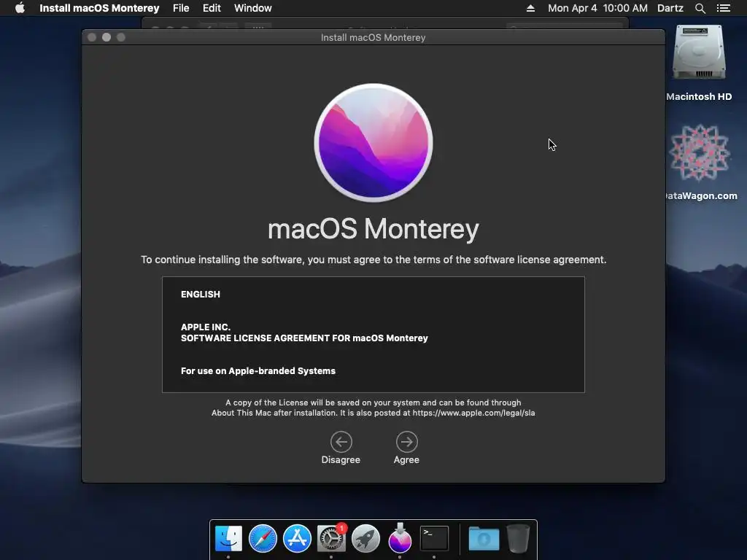Click the installer window title bar text

[373, 38]
